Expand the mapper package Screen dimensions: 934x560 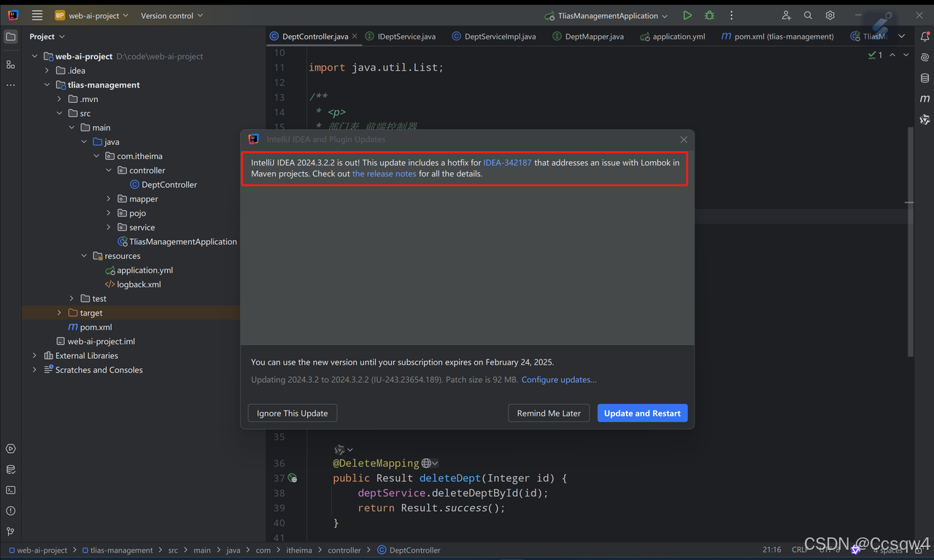point(109,199)
